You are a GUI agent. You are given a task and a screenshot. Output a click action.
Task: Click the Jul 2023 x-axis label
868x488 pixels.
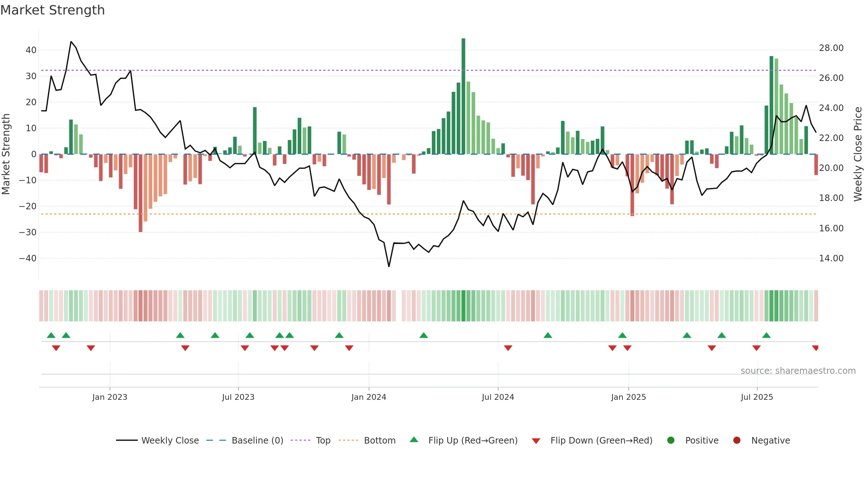[x=238, y=397]
